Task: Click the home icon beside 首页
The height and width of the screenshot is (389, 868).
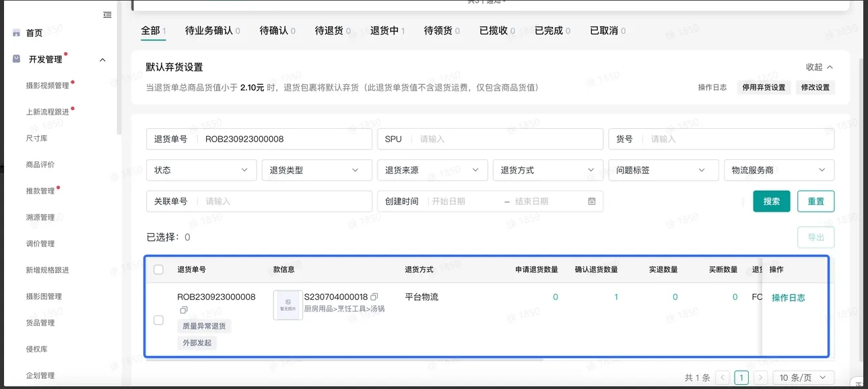Action: [16, 32]
